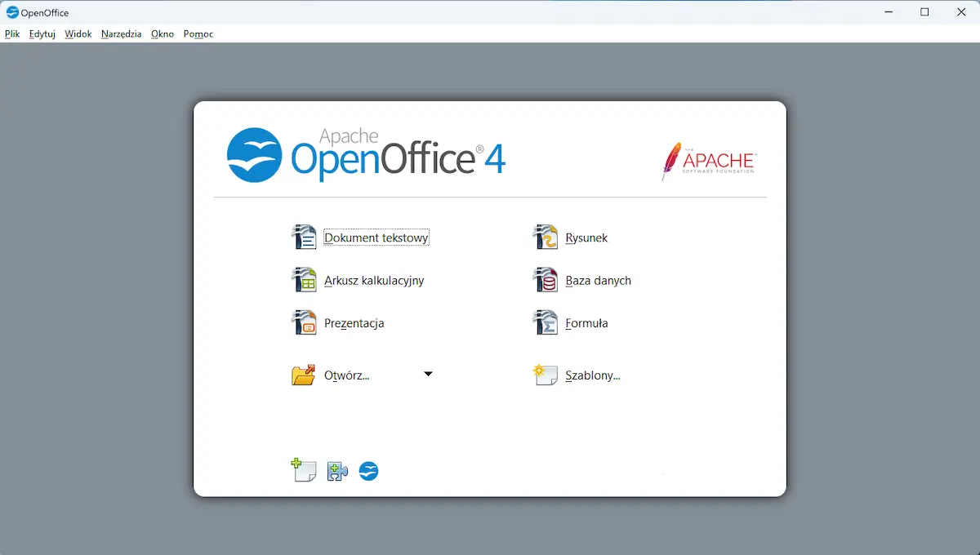Expand the recent documents arrow next to Otwórz
Viewport: 980px width, 555px height.
428,373
